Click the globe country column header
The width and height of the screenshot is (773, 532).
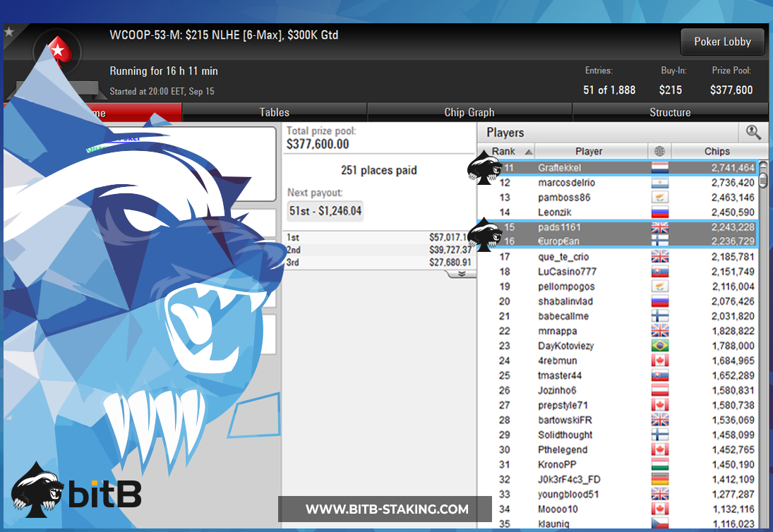(659, 151)
